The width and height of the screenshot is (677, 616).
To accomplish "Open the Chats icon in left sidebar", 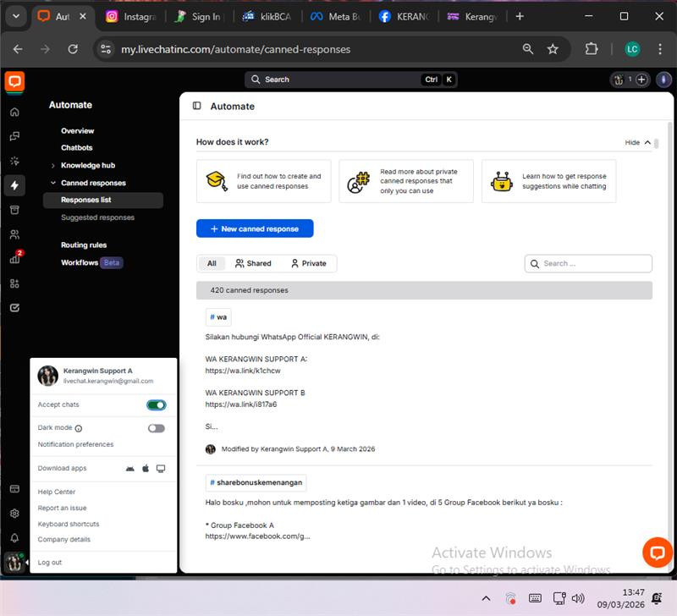I will click(x=14, y=136).
